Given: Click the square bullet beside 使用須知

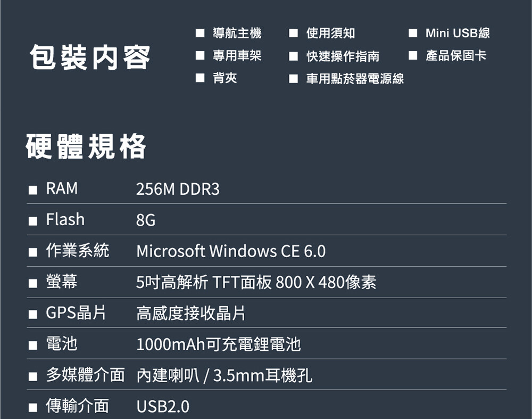Looking at the screenshot, I should tap(294, 33).
